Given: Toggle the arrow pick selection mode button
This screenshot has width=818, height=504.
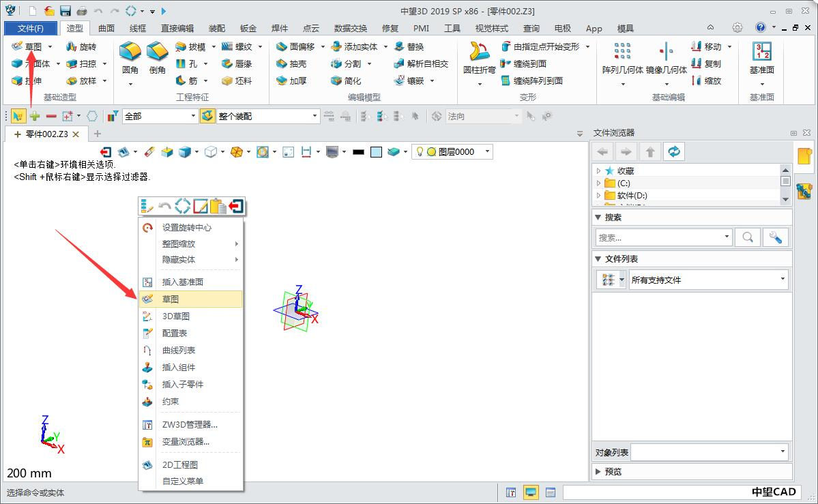Looking at the screenshot, I should 18,116.
